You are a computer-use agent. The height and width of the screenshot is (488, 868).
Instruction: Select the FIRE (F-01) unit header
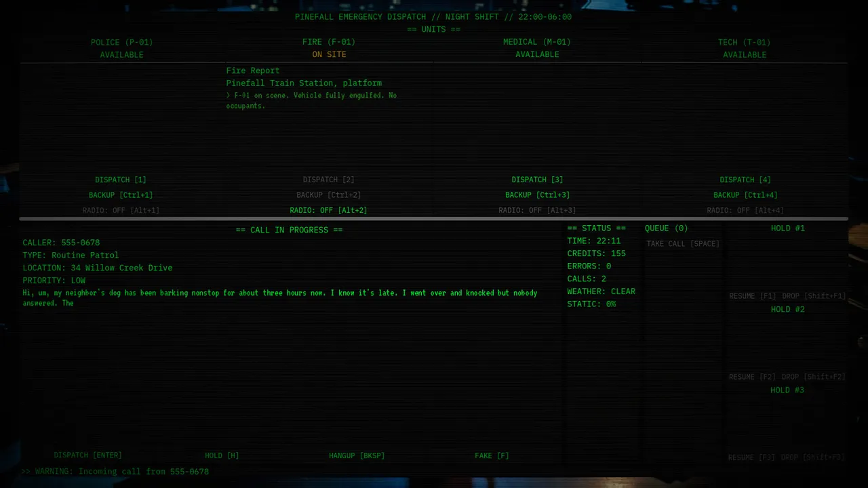click(329, 42)
